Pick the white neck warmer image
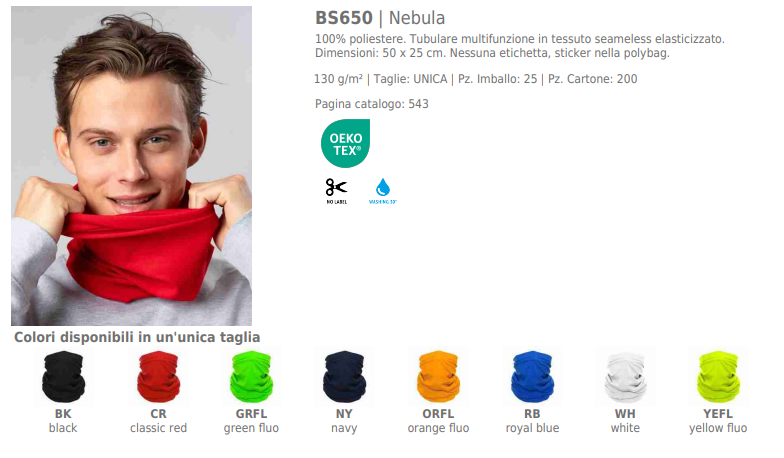Screen dimensions: 784x458 626,376
